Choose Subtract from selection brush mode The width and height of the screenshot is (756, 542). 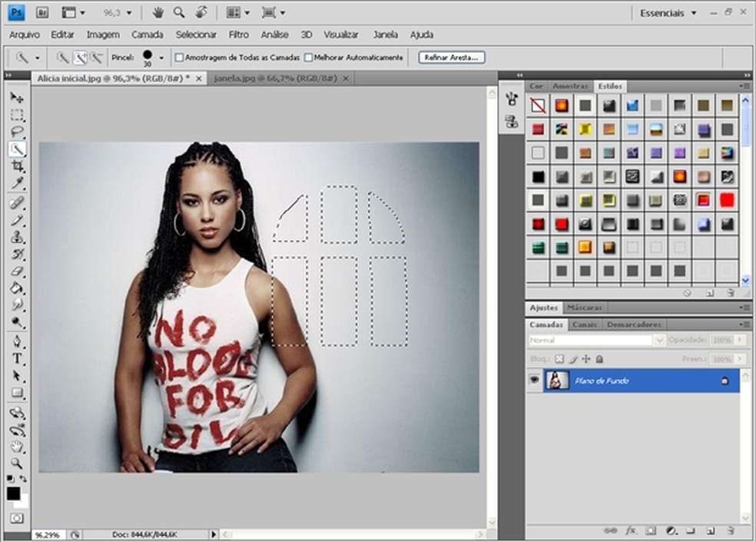pyautogui.click(x=97, y=58)
